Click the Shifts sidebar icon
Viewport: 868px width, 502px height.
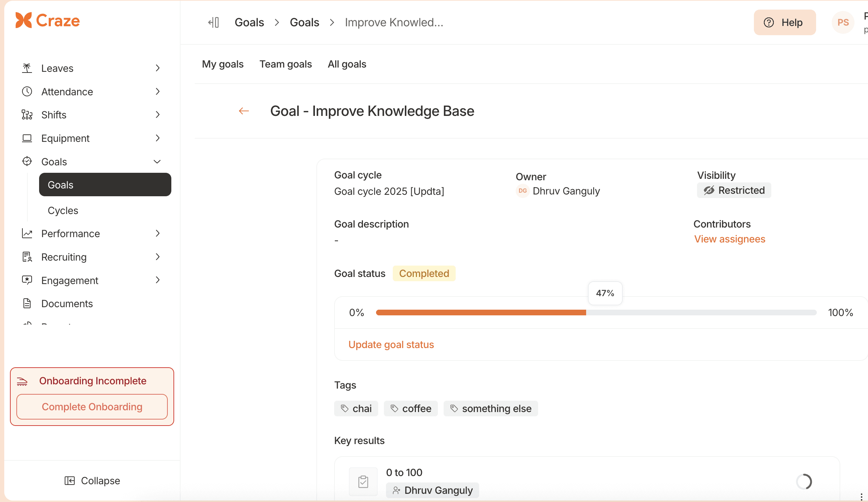pyautogui.click(x=27, y=114)
